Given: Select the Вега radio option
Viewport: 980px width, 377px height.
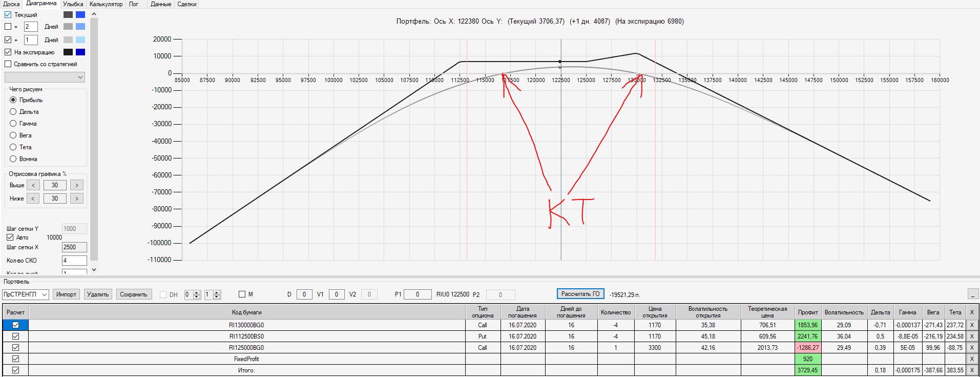Looking at the screenshot, I should coord(13,135).
